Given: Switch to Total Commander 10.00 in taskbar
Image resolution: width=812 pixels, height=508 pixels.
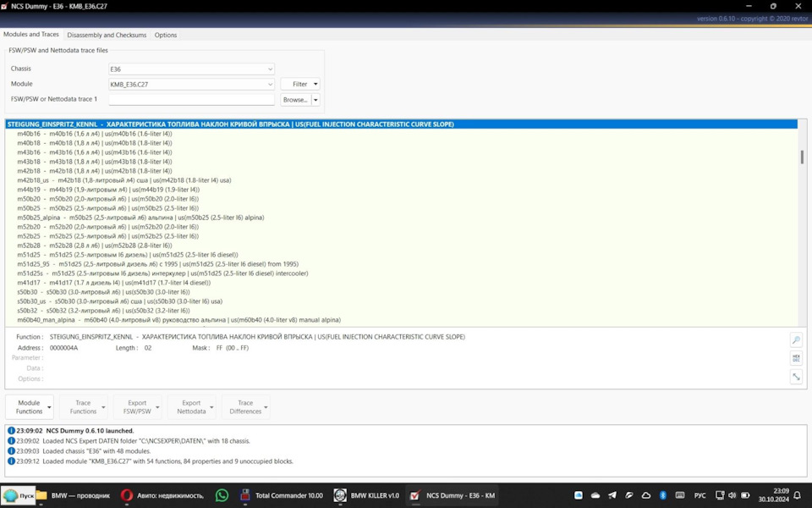Looking at the screenshot, I should (281, 495).
